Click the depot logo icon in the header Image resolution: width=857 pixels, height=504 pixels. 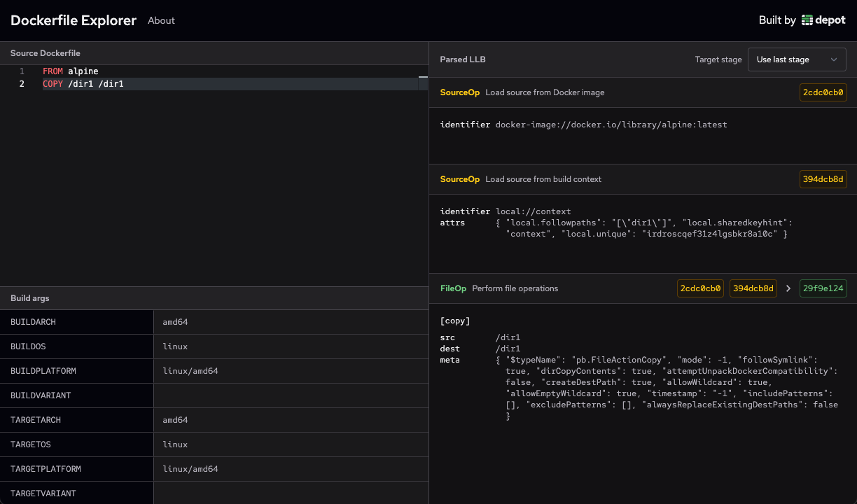point(807,20)
